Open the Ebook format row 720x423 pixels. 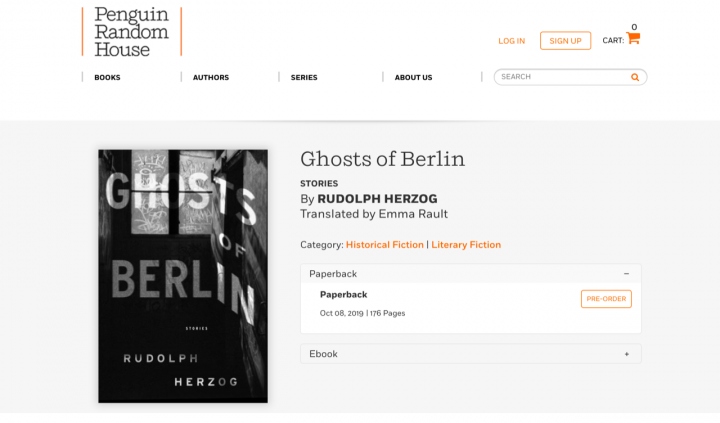click(471, 354)
